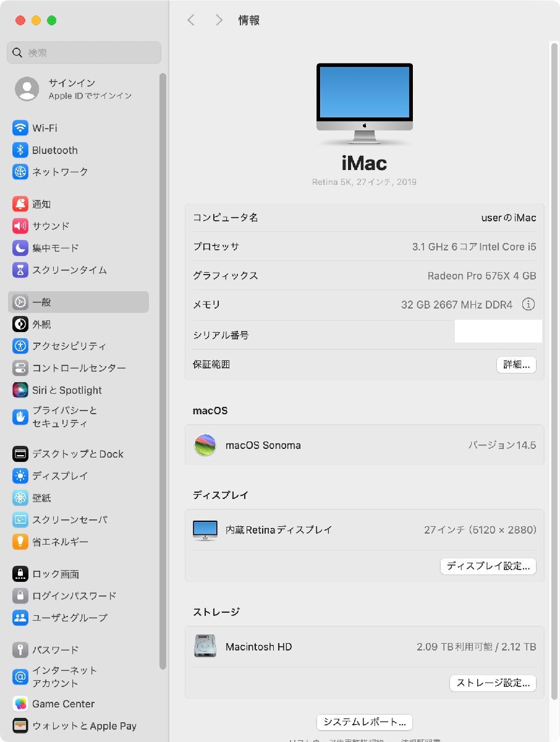Click "バージョン14.5" text
This screenshot has height=742, width=560.
tap(502, 445)
